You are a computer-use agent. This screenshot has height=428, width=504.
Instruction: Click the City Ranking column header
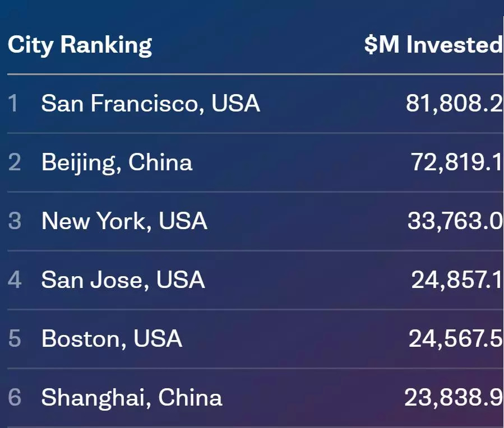pyautogui.click(x=80, y=45)
